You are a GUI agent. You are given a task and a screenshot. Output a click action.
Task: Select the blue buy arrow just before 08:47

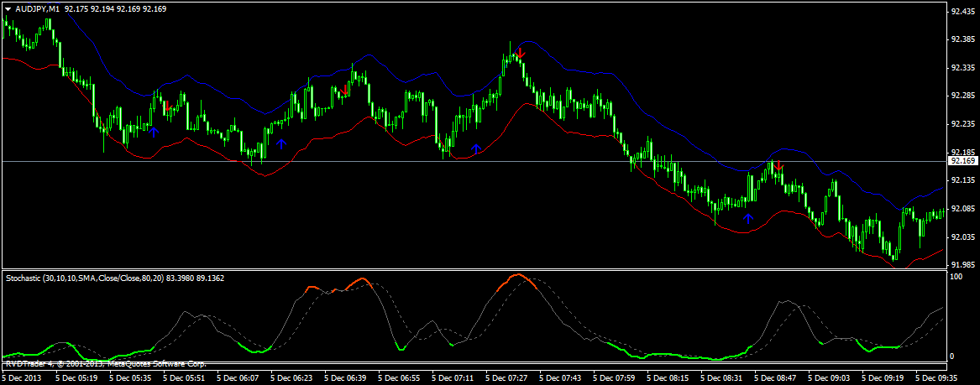[747, 218]
